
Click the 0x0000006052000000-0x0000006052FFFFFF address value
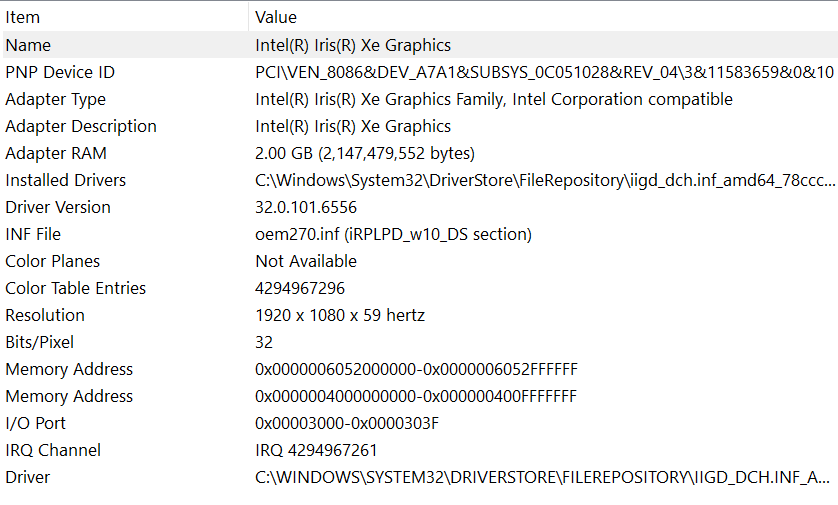416,369
